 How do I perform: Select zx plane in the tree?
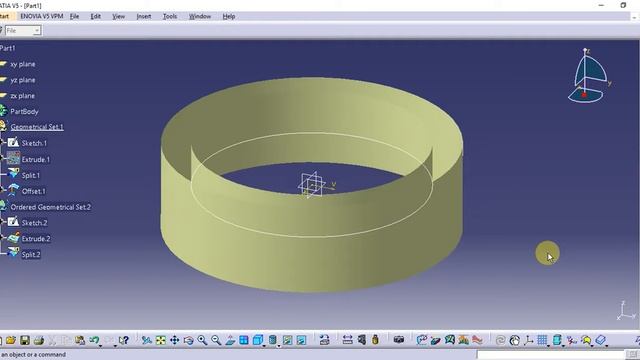click(23, 96)
